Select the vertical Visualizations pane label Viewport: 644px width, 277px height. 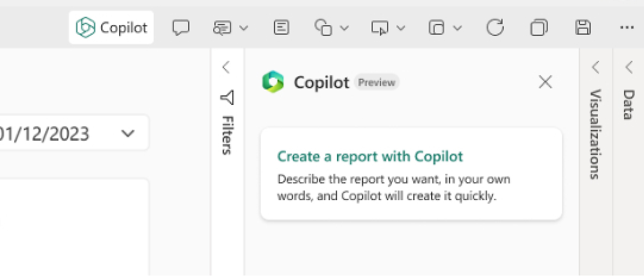[595, 134]
